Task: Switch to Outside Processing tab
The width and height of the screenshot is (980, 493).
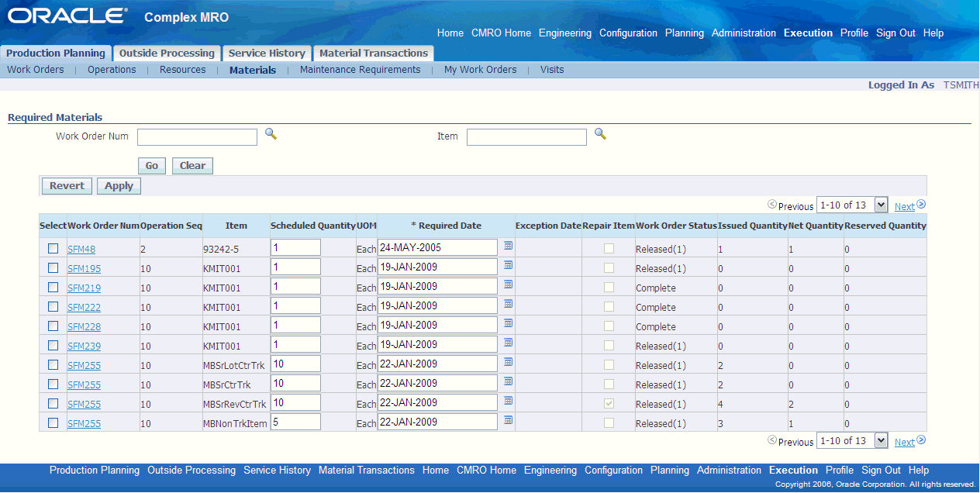Action: click(x=167, y=53)
